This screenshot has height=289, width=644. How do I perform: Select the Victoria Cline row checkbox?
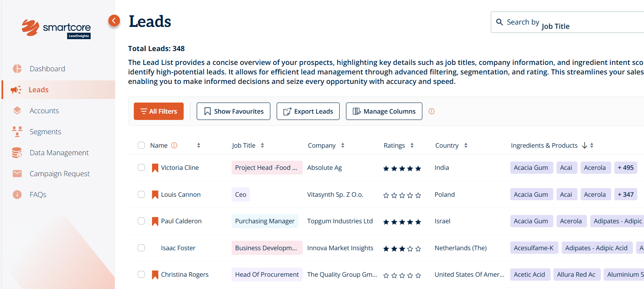click(141, 167)
